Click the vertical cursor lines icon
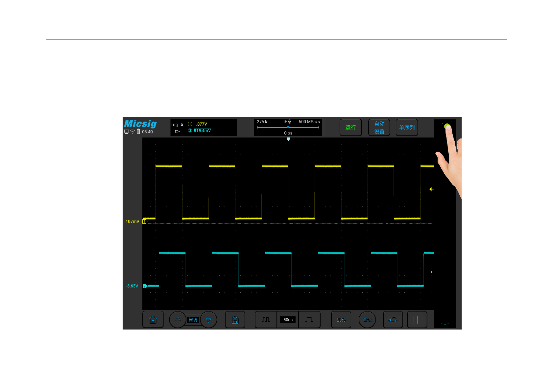Image resolution: width=554 pixels, height=392 pixels. point(417,320)
